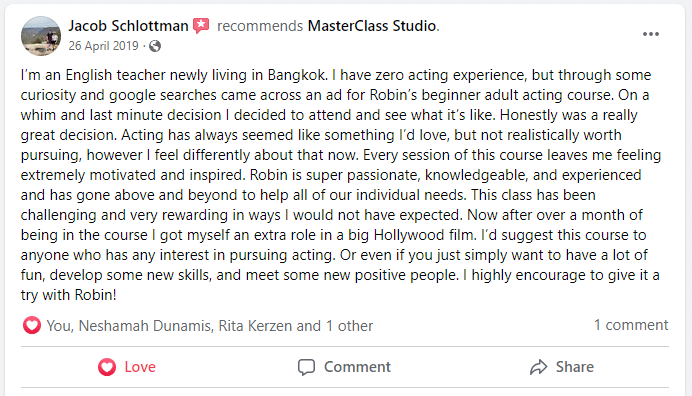
Task: Open the MasterClass Studio page link
Action: (372, 26)
